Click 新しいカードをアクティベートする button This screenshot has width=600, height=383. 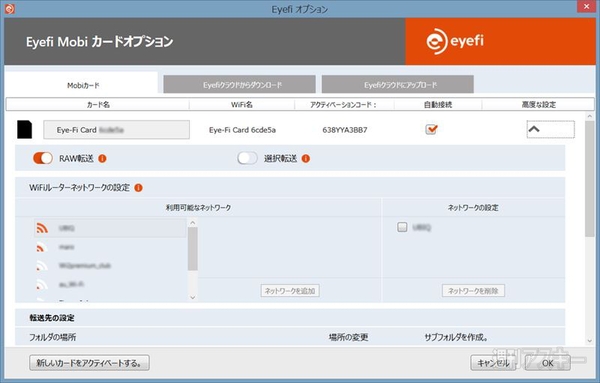89,362
